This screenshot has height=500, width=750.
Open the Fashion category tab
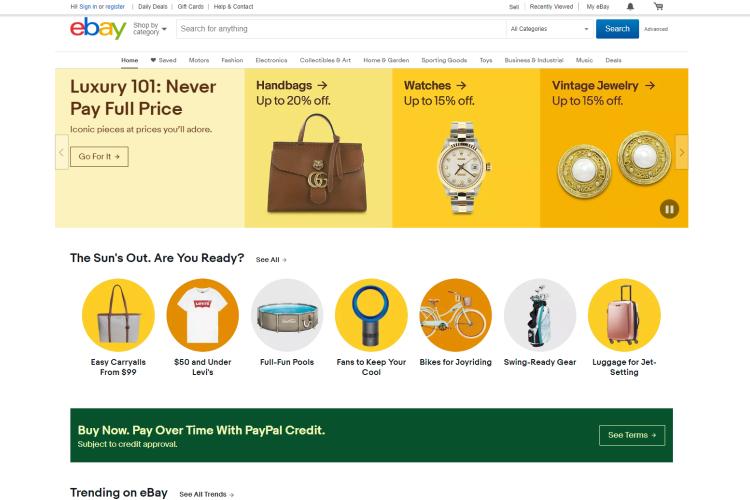point(232,60)
